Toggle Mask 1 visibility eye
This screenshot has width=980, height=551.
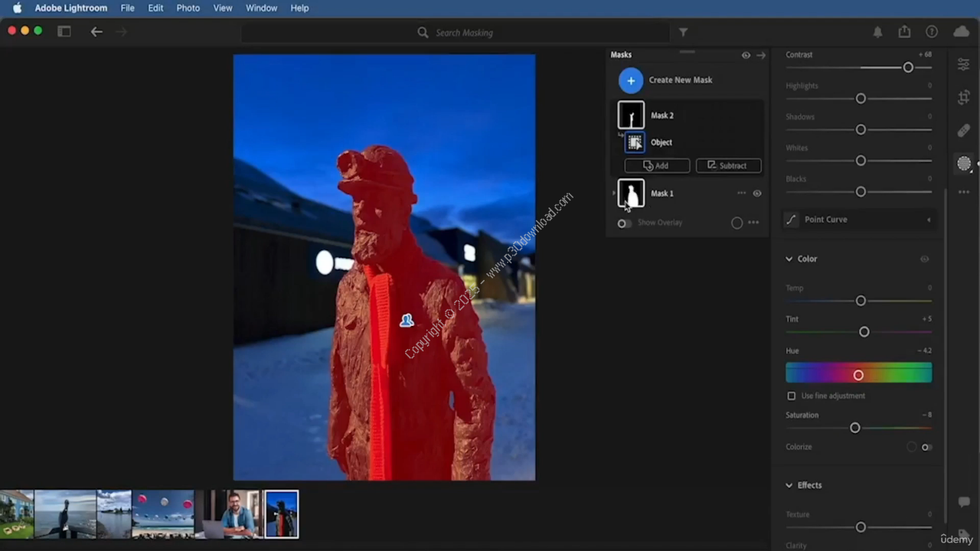click(x=757, y=194)
